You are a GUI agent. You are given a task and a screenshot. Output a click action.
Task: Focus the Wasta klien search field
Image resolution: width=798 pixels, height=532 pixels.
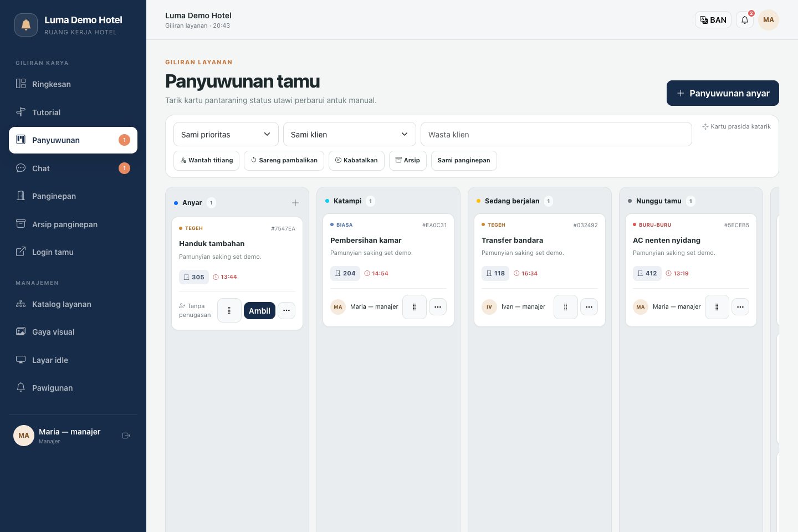(x=556, y=134)
